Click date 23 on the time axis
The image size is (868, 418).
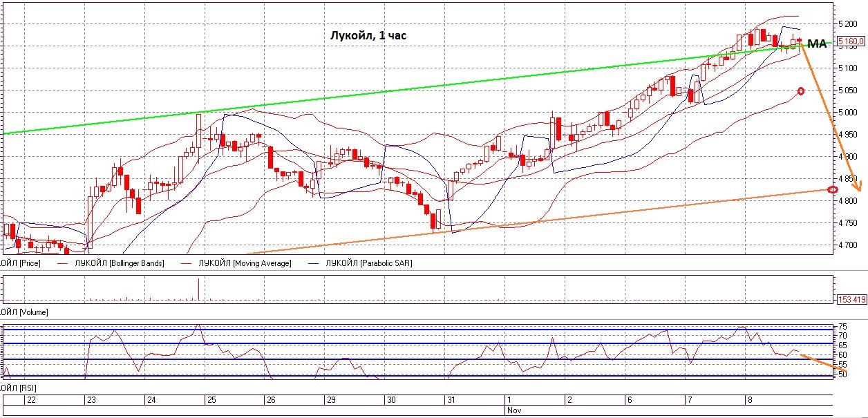[x=91, y=400]
